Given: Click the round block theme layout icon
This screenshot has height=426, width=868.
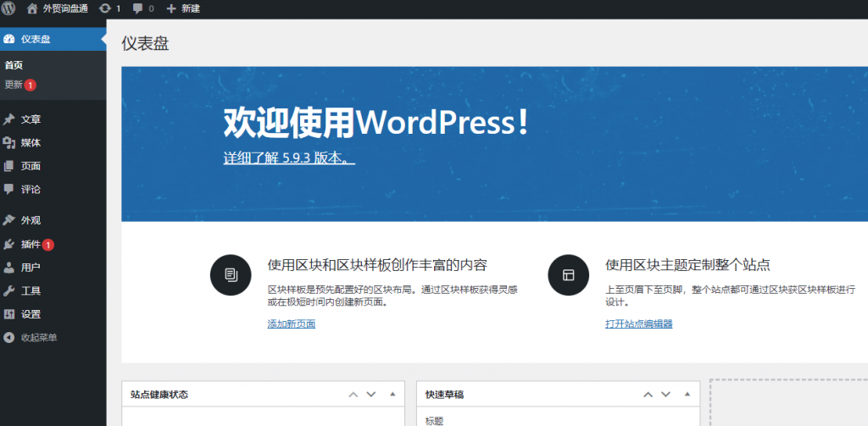Looking at the screenshot, I should tap(569, 275).
